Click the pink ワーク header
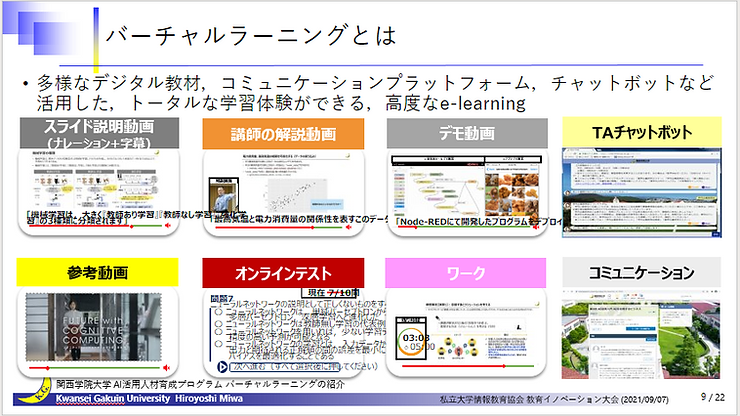The image size is (740, 416). click(456, 271)
